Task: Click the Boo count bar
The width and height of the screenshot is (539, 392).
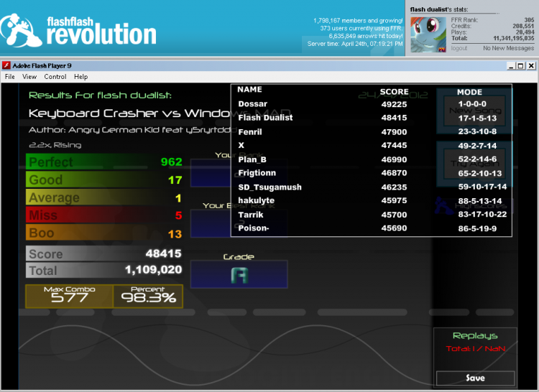Action: point(104,233)
